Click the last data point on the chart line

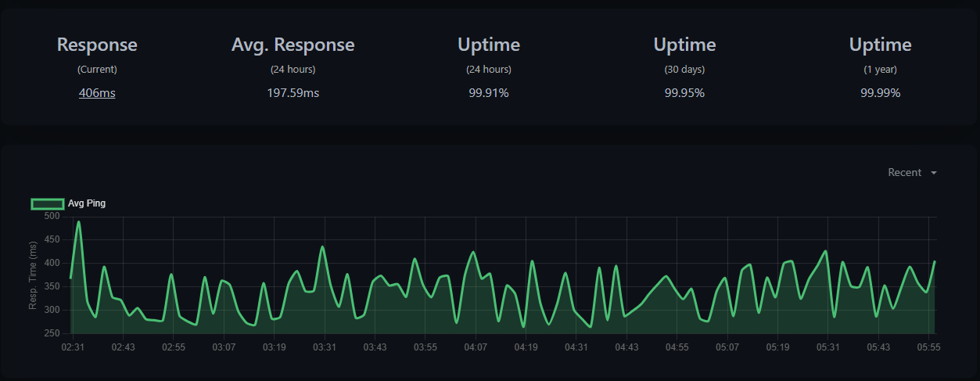934,262
